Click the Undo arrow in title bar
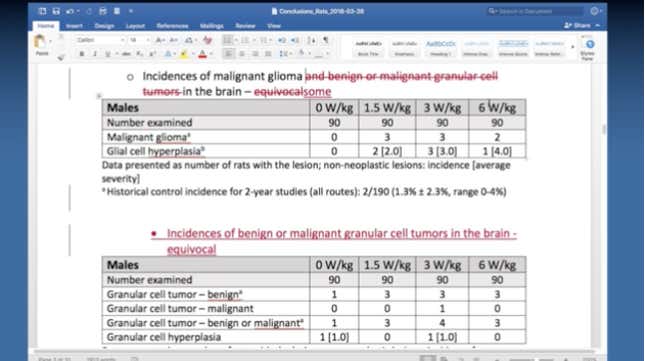The width and height of the screenshot is (645, 361). click(x=70, y=11)
